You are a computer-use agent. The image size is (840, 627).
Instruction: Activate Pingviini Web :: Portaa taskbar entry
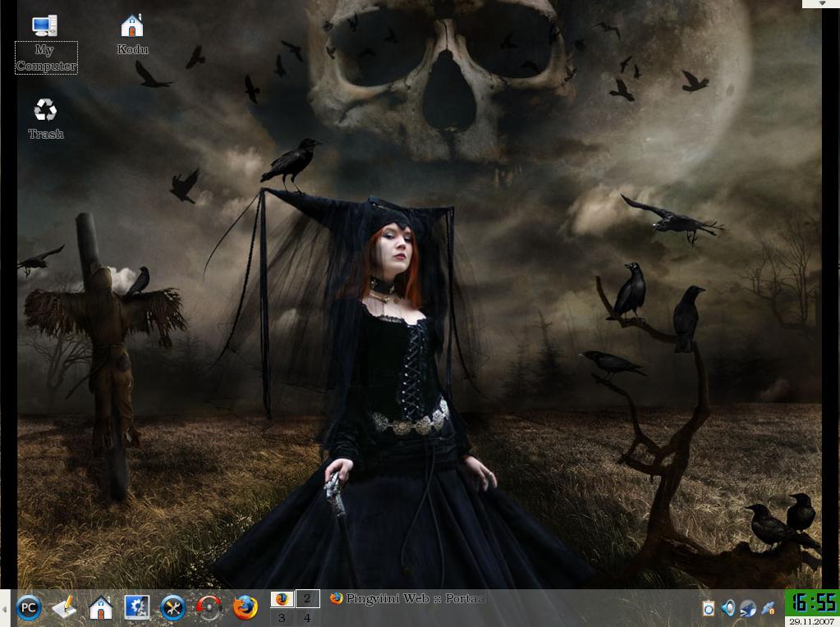pyautogui.click(x=407, y=598)
